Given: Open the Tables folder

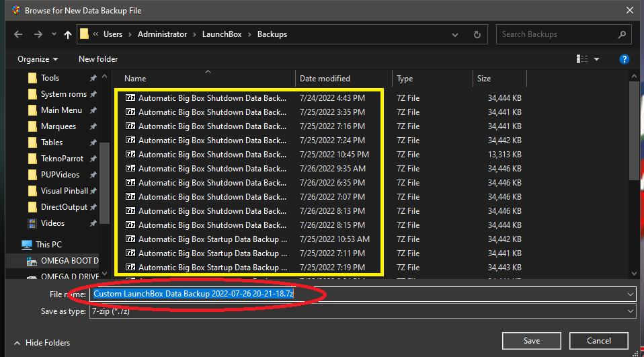Looking at the screenshot, I should tap(52, 143).
